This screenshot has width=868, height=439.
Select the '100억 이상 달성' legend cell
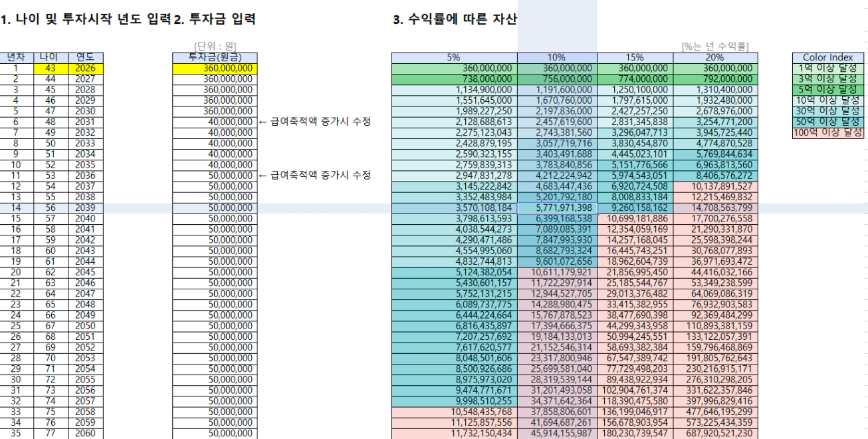pyautogui.click(x=828, y=132)
